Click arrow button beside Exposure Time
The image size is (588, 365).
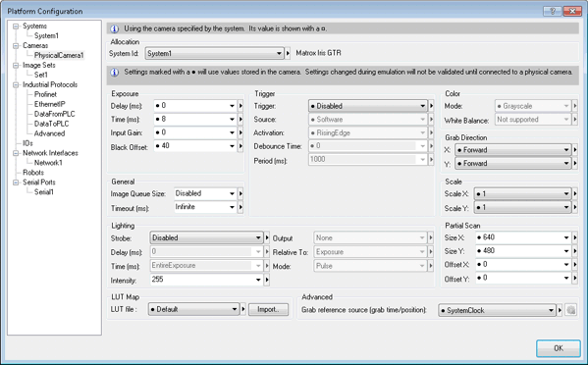click(241, 119)
